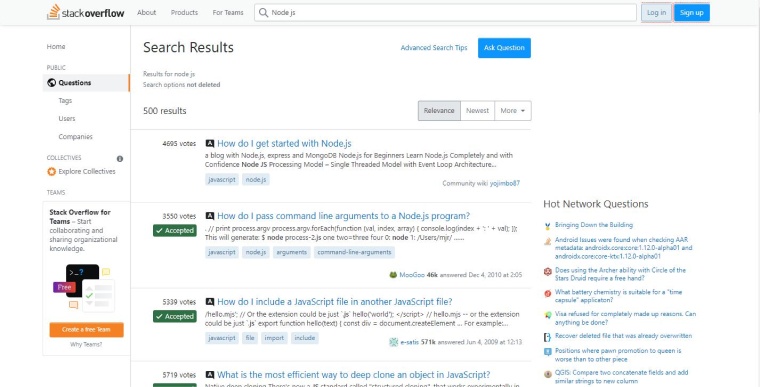760x387 pixels.
Task: Click the answer icon beside 'How do I get started with Node.js'
Action: (209, 144)
